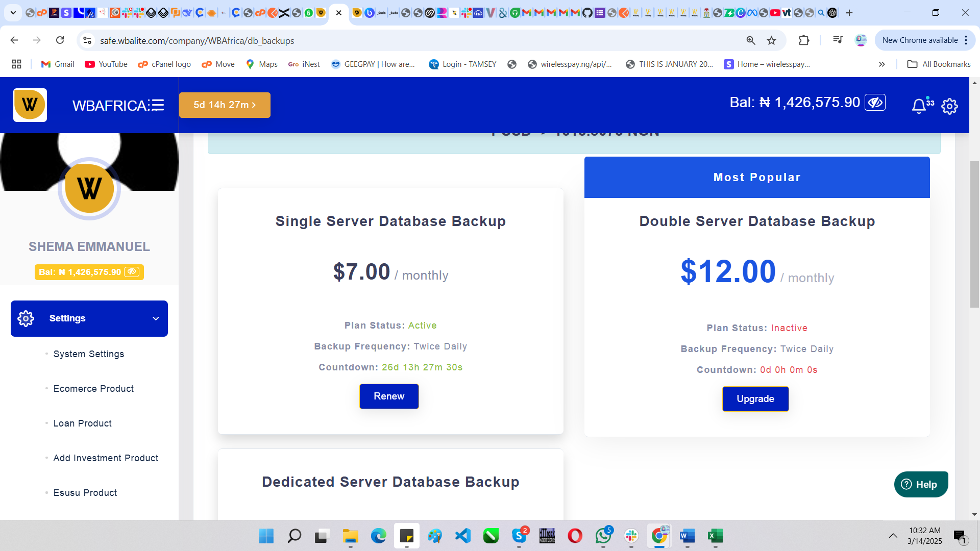Open System Settings menu item
This screenshot has width=980, height=551.
click(x=89, y=354)
